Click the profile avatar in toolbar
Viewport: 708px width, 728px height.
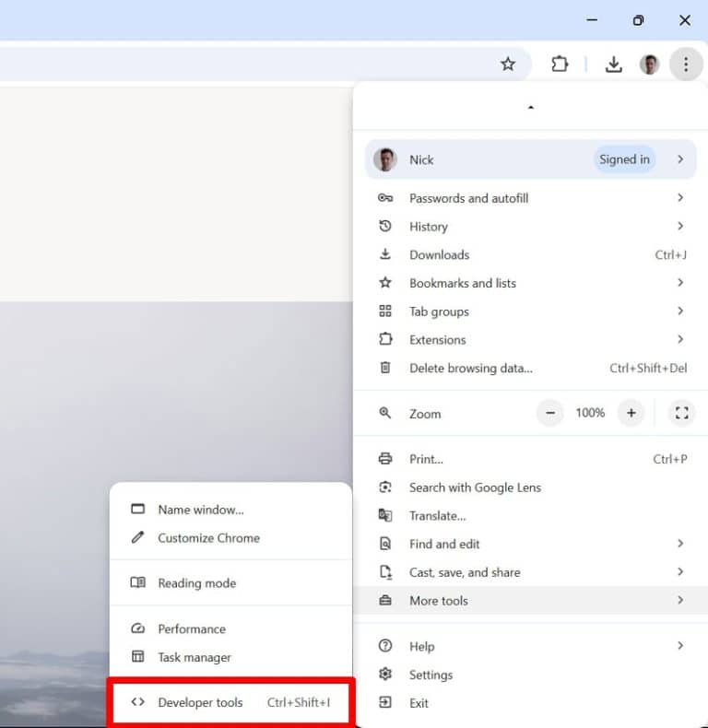[x=650, y=65]
